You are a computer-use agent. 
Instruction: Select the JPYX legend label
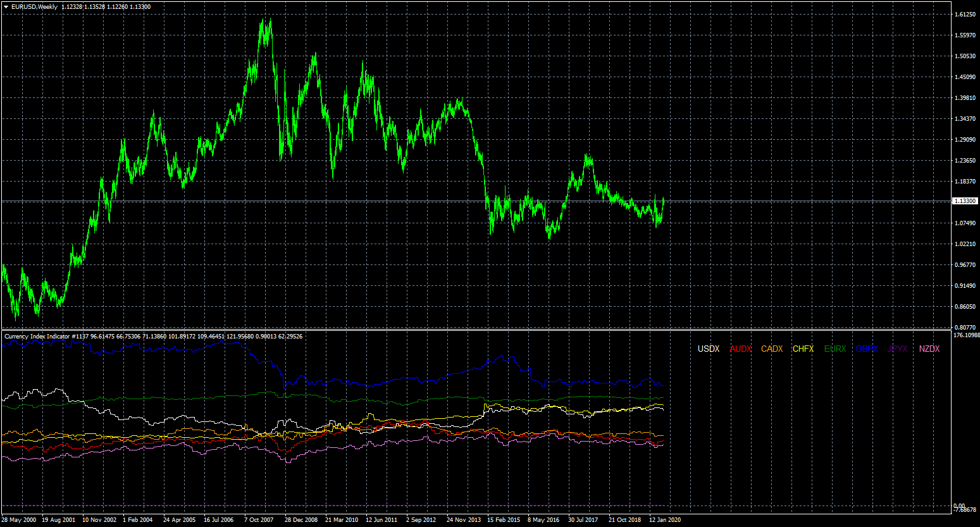pyautogui.click(x=898, y=349)
